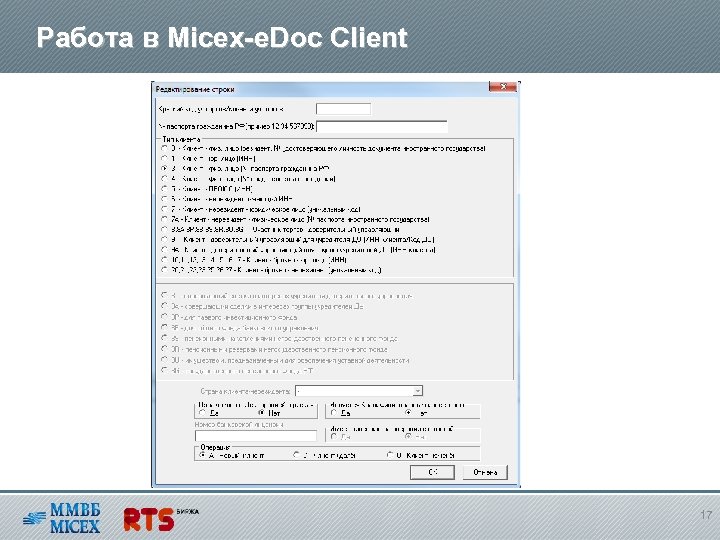The height and width of the screenshot is (540, 720).
Task: Select client types 20–27 non-resident broker client
Action: click(x=164, y=270)
